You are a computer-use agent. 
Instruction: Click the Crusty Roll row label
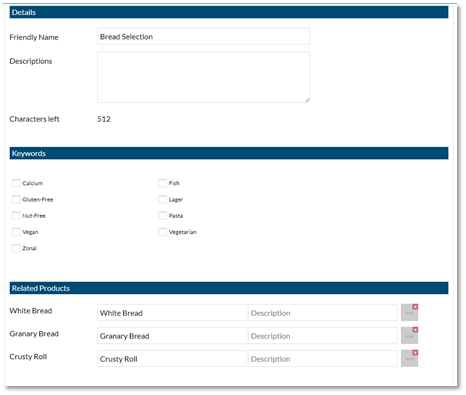click(28, 357)
